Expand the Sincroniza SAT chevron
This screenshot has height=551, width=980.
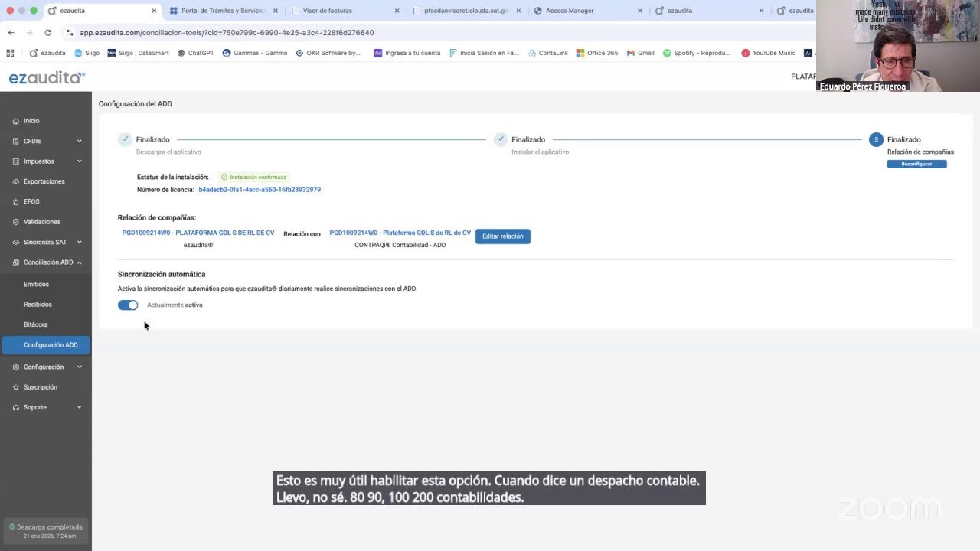coord(80,242)
